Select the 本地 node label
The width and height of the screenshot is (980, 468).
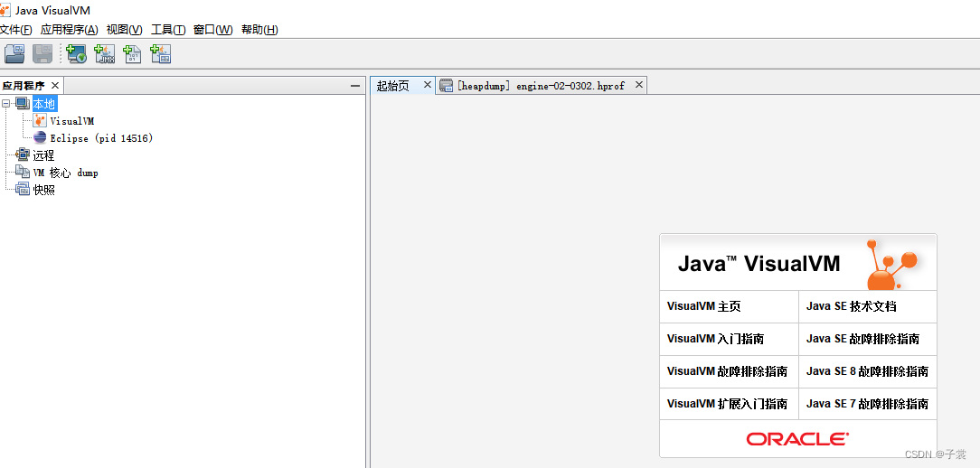(44, 104)
